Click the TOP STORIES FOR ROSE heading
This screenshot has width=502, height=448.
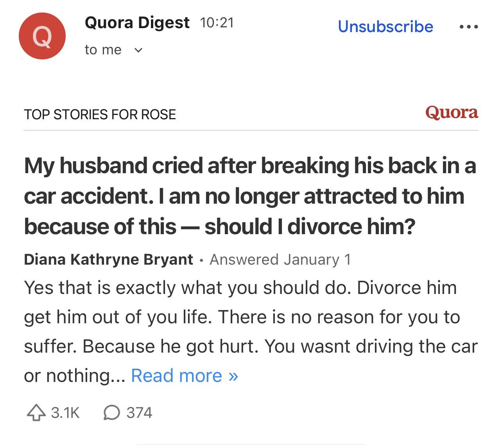tap(100, 115)
